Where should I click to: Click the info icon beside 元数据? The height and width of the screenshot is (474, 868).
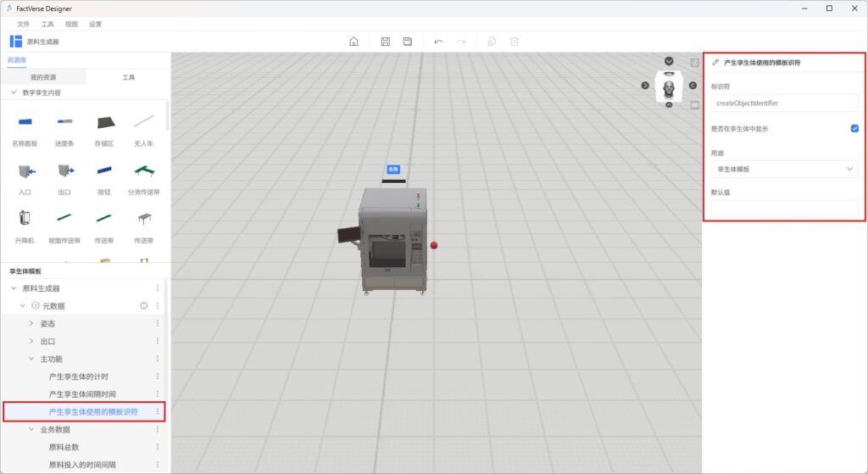(144, 305)
